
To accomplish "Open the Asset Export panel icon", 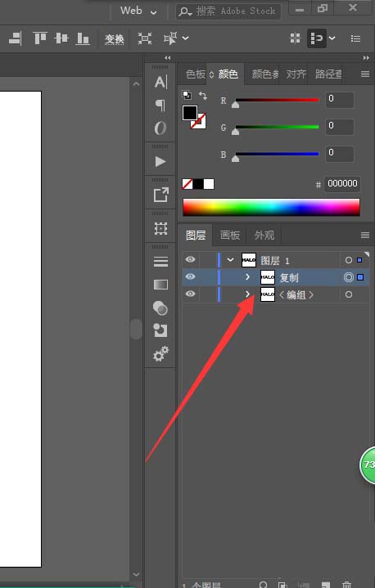I will pos(160,195).
